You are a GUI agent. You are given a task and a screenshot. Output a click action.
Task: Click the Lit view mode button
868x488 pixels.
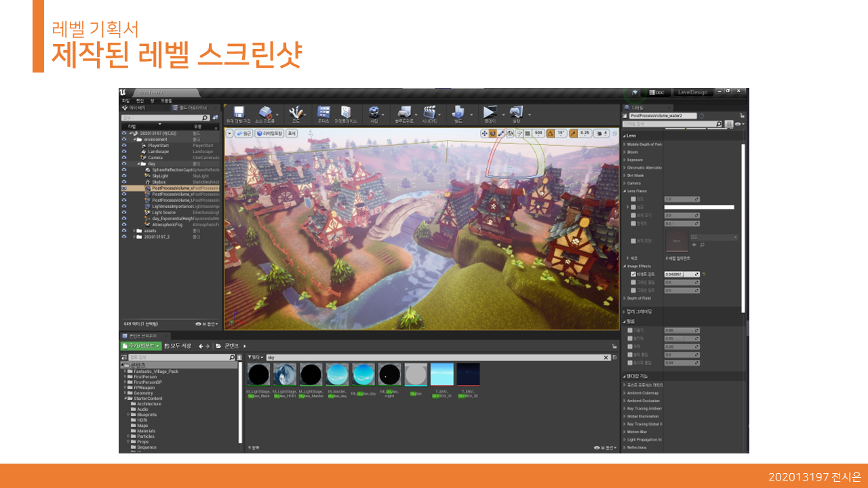[269, 134]
